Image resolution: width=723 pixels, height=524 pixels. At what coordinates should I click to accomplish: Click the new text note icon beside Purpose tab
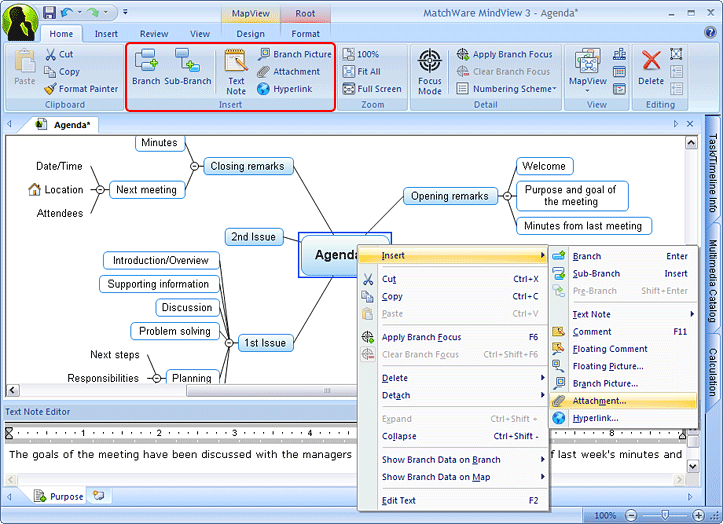coord(98,496)
